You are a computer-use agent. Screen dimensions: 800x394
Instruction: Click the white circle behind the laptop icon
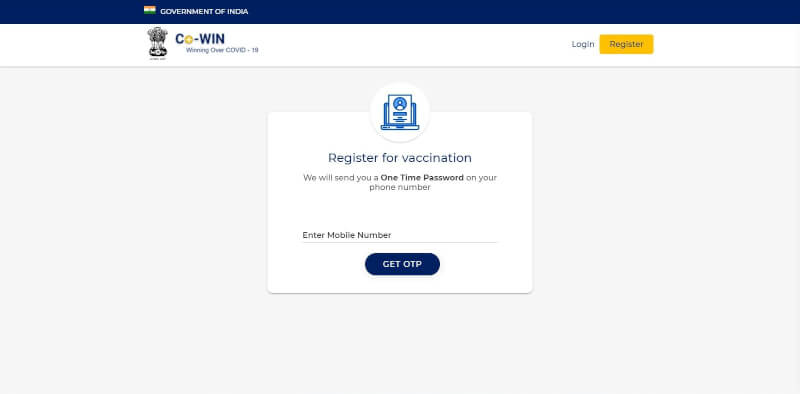click(400, 112)
